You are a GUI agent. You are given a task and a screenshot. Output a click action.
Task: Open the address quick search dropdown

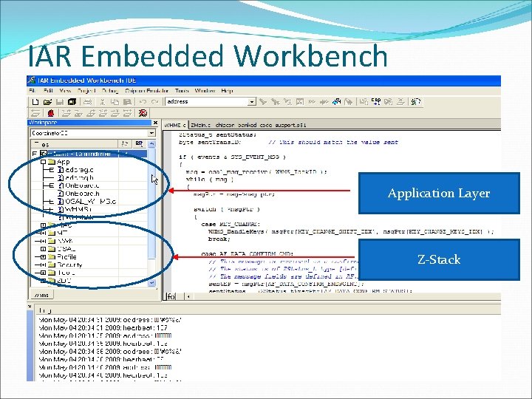pos(251,102)
